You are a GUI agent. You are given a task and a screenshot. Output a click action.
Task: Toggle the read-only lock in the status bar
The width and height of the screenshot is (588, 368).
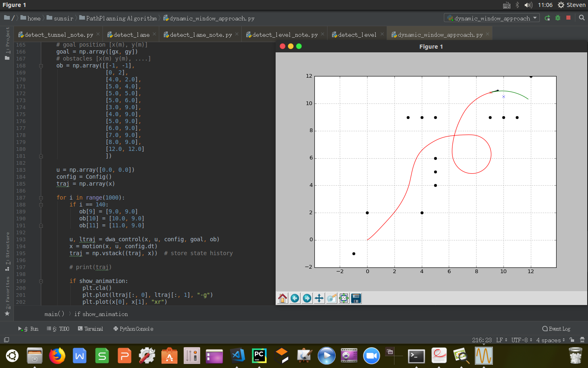(x=572, y=340)
